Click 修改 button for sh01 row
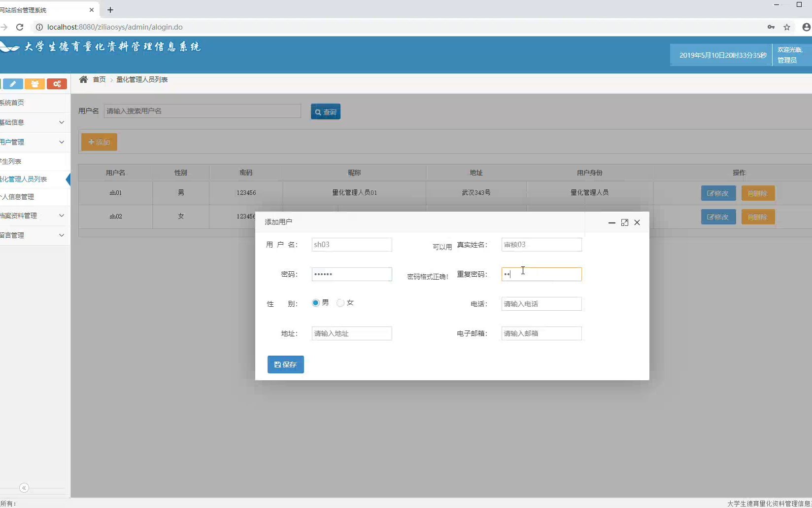This screenshot has height=508, width=812. click(x=718, y=193)
